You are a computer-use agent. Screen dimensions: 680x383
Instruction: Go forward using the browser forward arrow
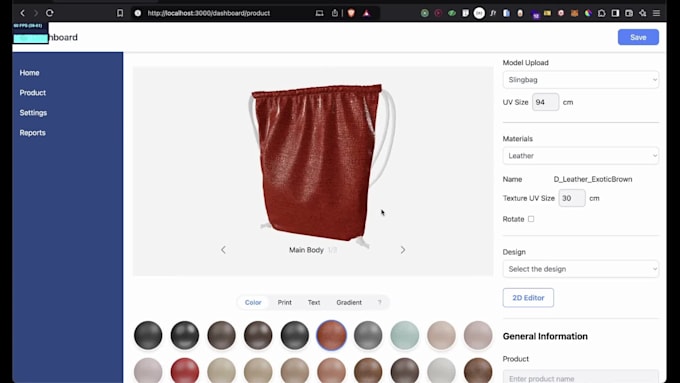36,13
